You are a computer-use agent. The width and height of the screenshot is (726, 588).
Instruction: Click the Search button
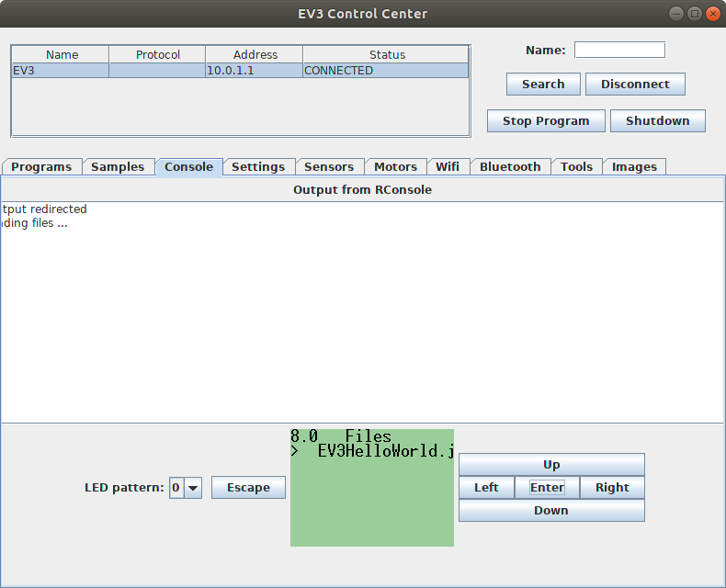point(543,85)
